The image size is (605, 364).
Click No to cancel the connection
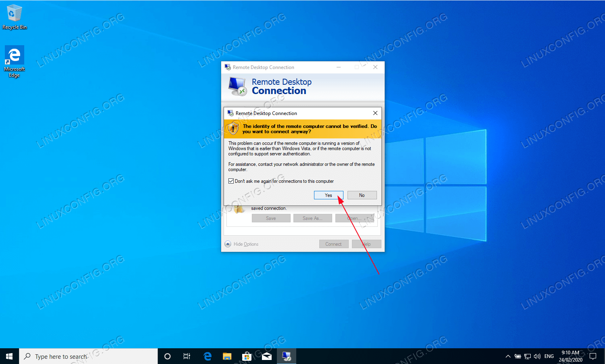pyautogui.click(x=362, y=195)
